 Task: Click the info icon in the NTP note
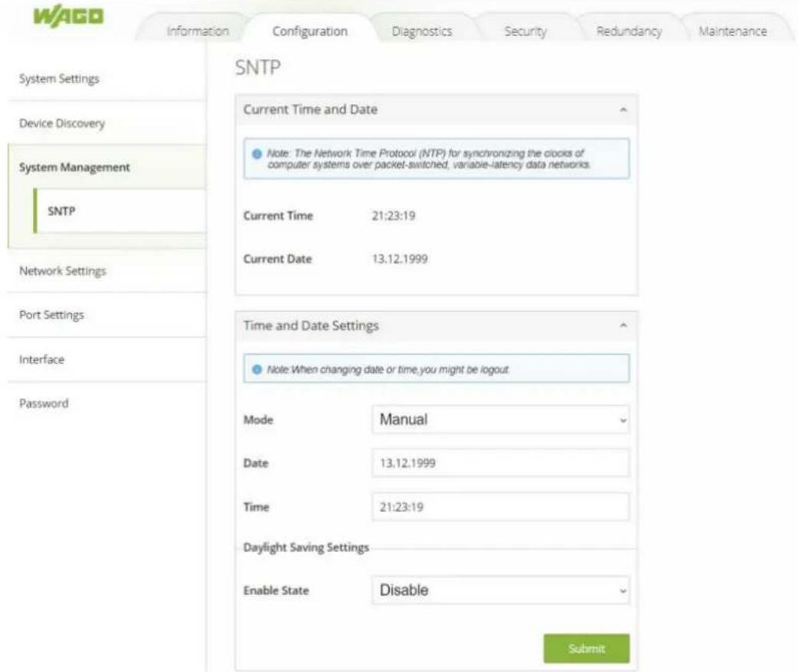tap(257, 154)
